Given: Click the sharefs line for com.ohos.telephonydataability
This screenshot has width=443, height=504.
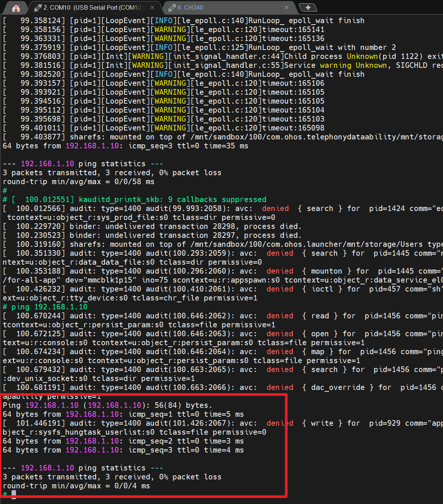Looking at the screenshot, I should click(x=223, y=137).
